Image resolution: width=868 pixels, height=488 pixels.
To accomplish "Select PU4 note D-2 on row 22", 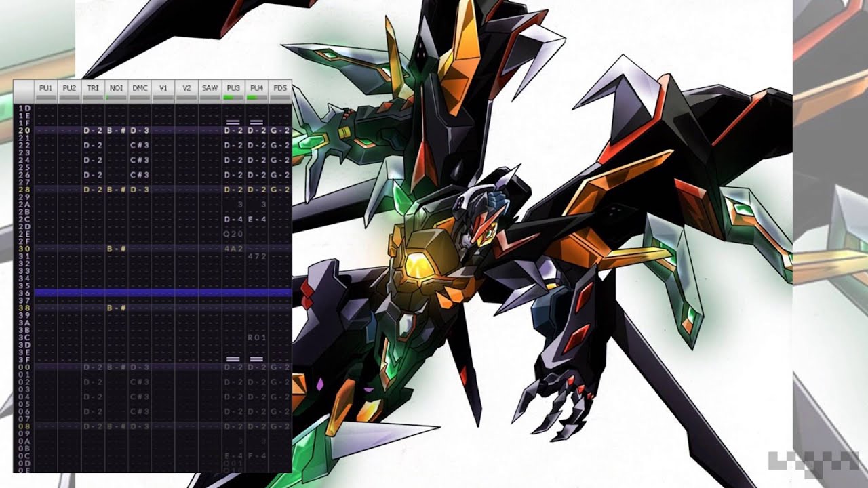I will [256, 145].
